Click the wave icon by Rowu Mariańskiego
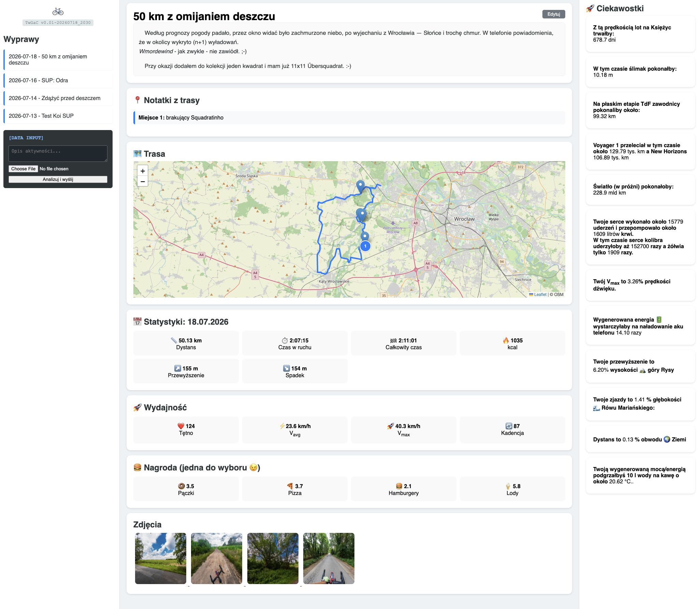700x609 pixels. click(597, 408)
